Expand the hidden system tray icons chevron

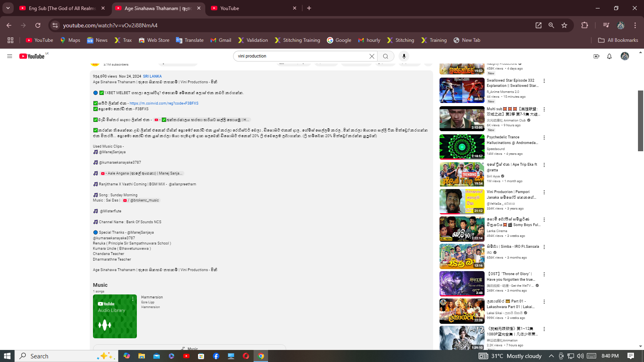(x=551, y=356)
